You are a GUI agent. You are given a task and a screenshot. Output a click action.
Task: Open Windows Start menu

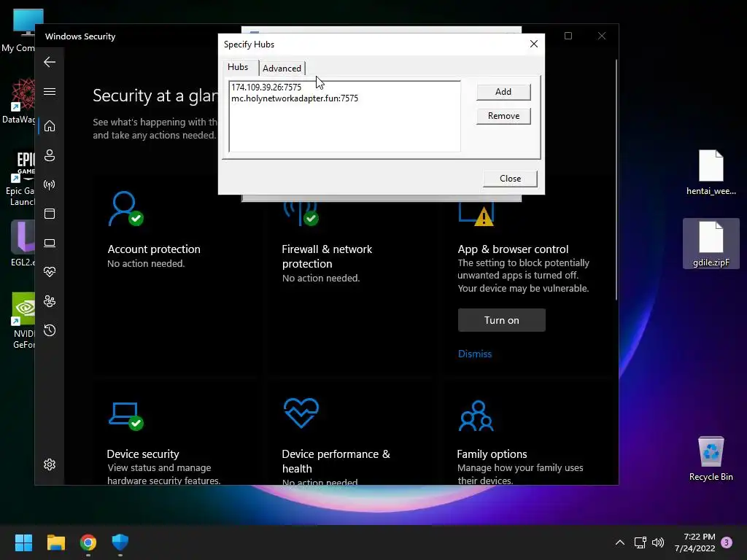[x=23, y=542]
